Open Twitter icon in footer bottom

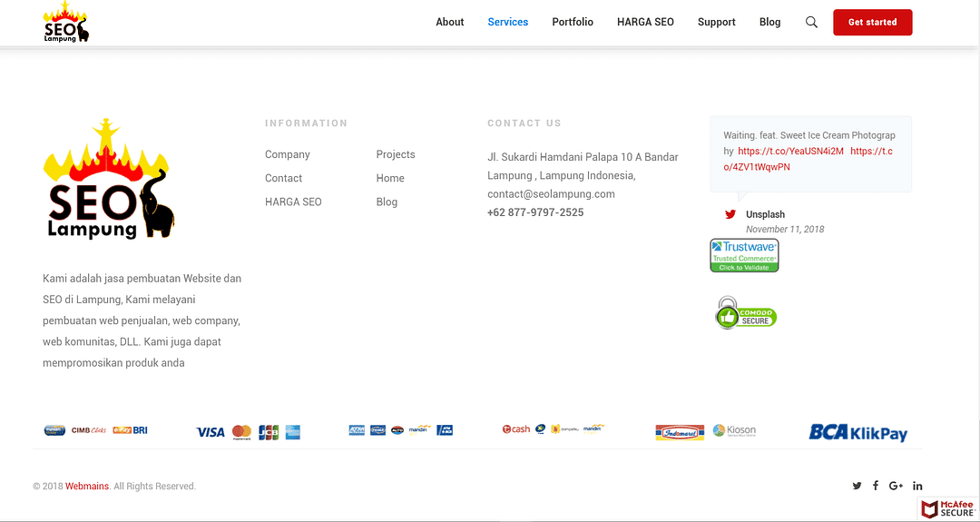pos(857,486)
